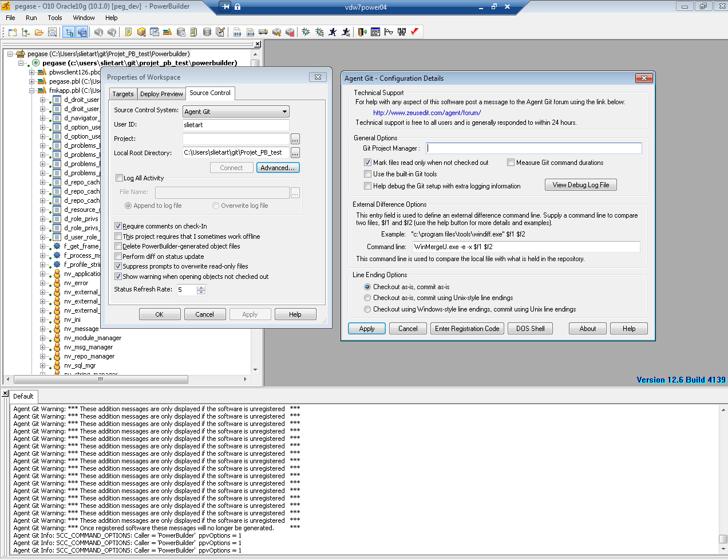The width and height of the screenshot is (728, 560).
Task: Click the DB Profile toolbar icon
Action: 181,32
